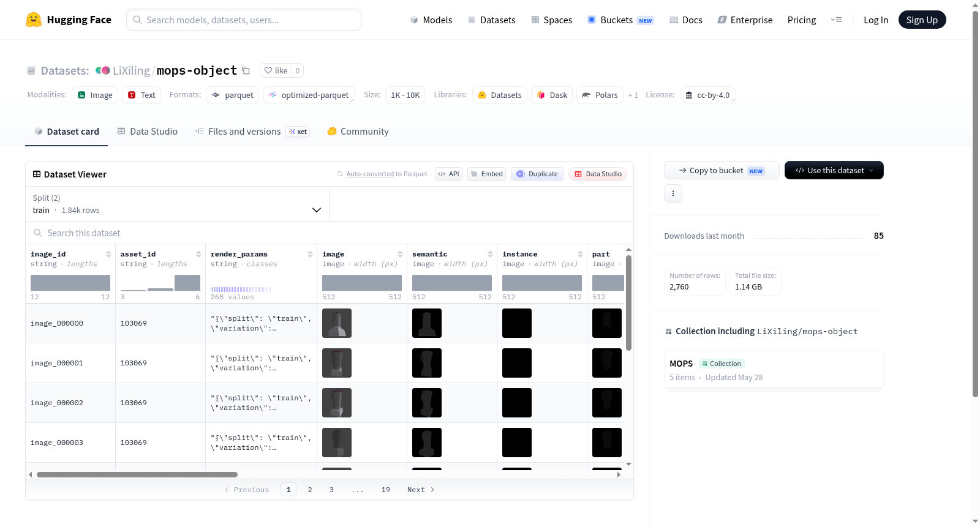Filter by the Image modality tag
Viewport: 980px width, 527px height.
click(x=95, y=95)
